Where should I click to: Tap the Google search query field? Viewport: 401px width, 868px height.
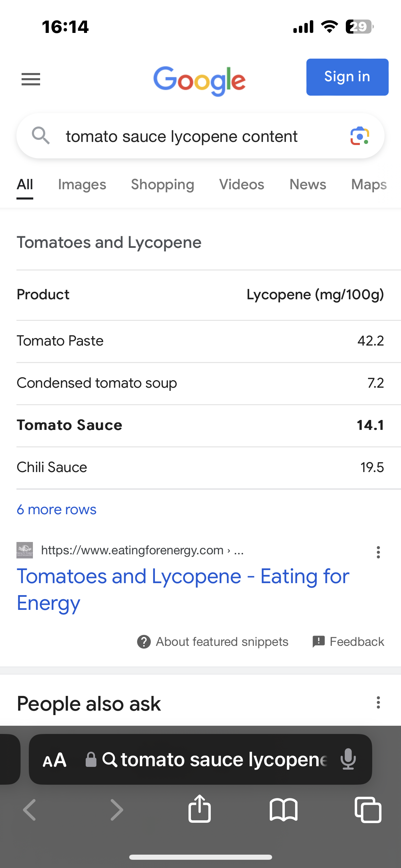pyautogui.click(x=182, y=136)
